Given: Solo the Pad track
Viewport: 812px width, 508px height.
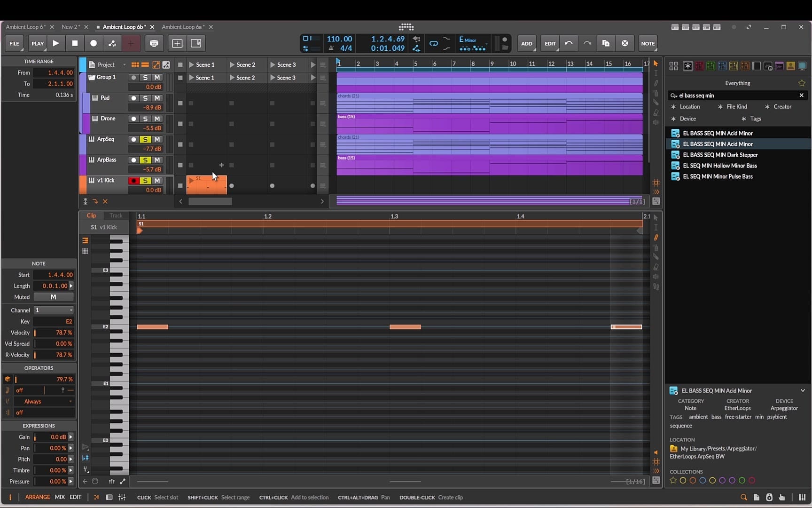Looking at the screenshot, I should click(145, 98).
